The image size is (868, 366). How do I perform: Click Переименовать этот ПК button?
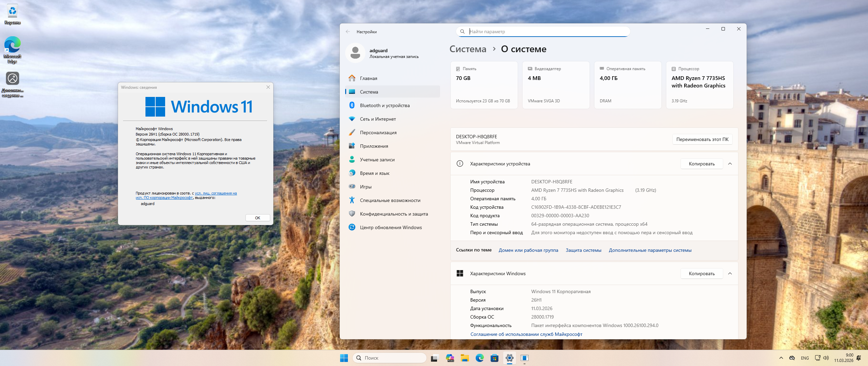click(702, 139)
